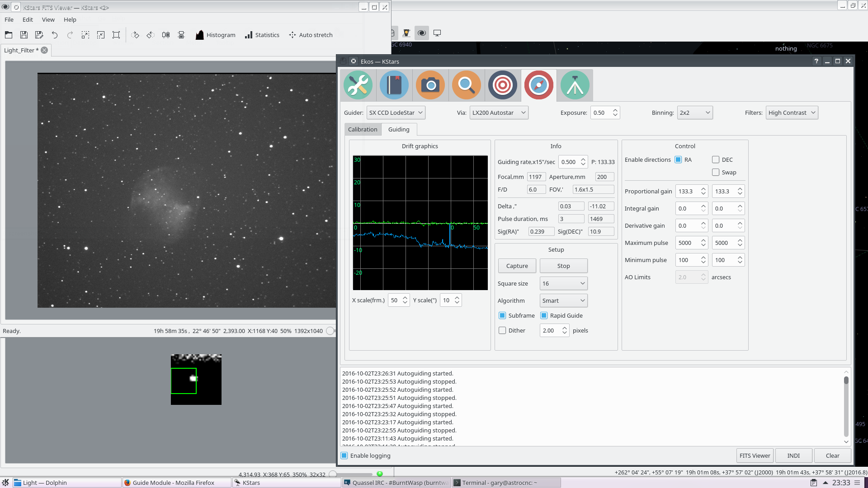Image resolution: width=868 pixels, height=488 pixels.
Task: Open the Ekos Focus module (magnifier icon)
Action: pos(466,85)
